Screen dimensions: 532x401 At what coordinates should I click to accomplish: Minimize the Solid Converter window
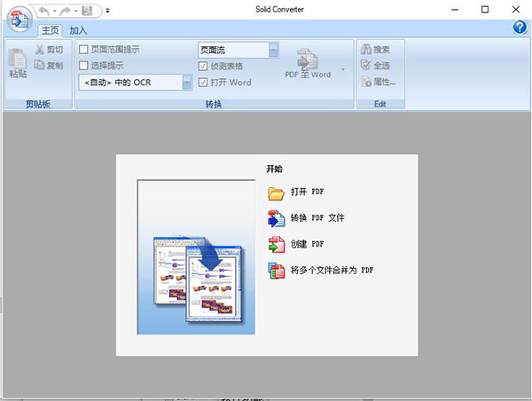click(x=455, y=10)
